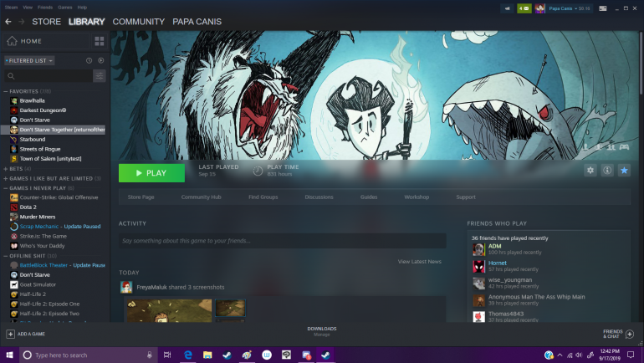This screenshot has width=644, height=363.
Task: Open File Explorer from taskbar
Action: [207, 355]
